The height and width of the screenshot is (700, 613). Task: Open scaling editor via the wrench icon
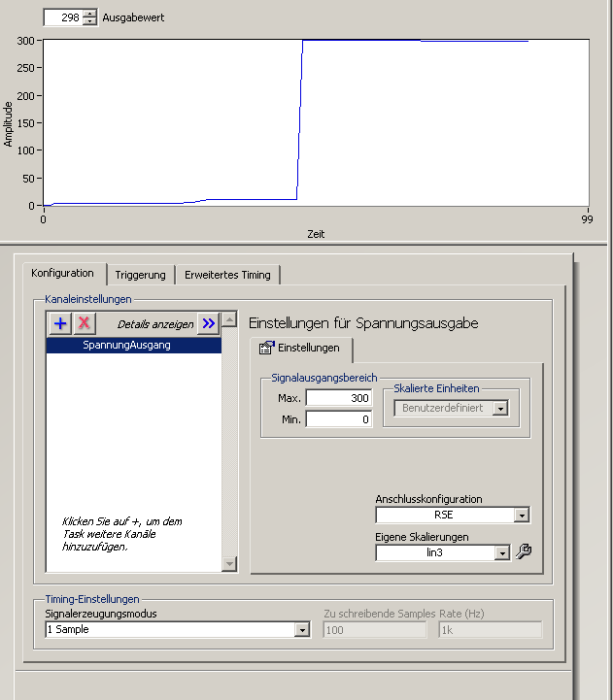524,551
